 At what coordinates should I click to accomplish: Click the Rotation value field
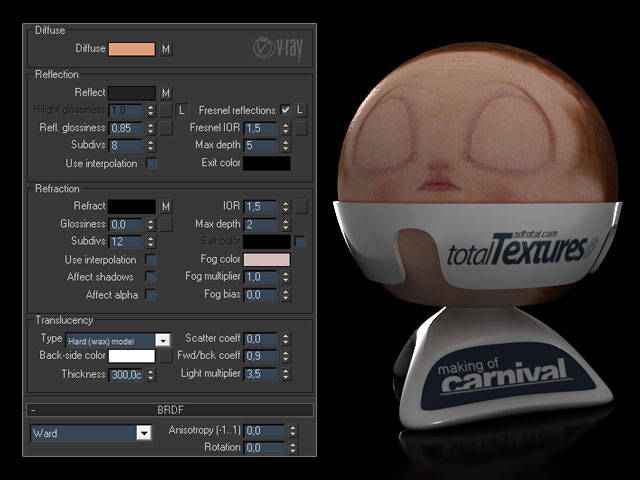(x=264, y=448)
